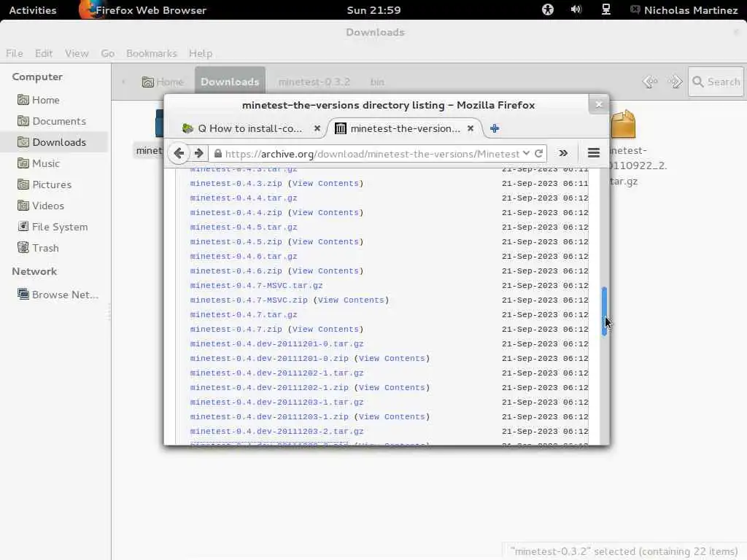The width and height of the screenshot is (747, 560).
Task: Open minetest-0.4.5.zip link
Action: (x=236, y=242)
